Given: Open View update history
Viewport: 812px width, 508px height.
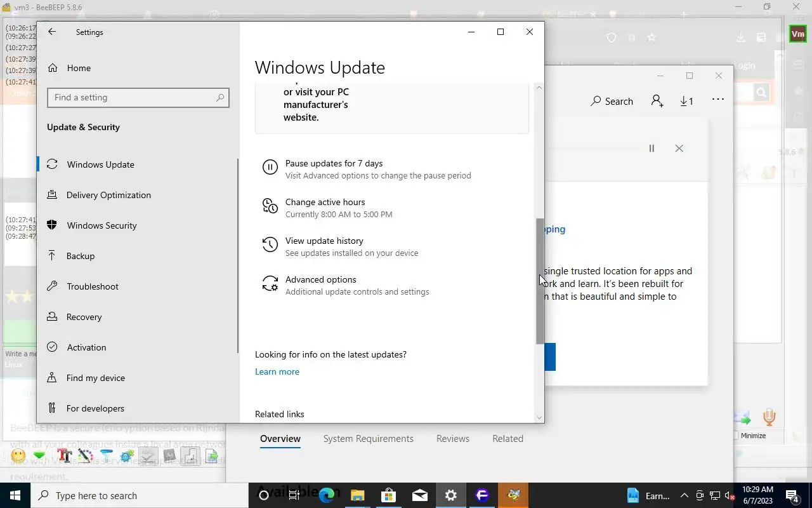Looking at the screenshot, I should [324, 241].
